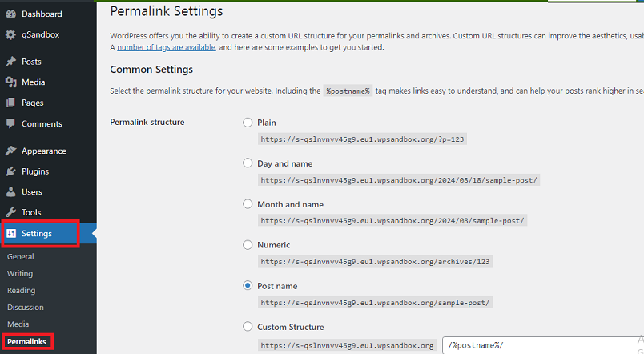Viewport: 644px width, 354px height.
Task: Click the Media icon in sidebar
Action: (10, 82)
